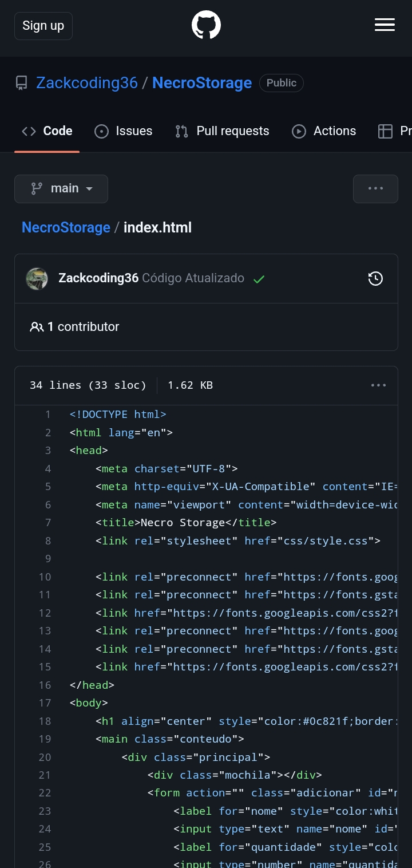The width and height of the screenshot is (412, 868).
Task: Switch to the Issues tab
Action: tap(124, 131)
